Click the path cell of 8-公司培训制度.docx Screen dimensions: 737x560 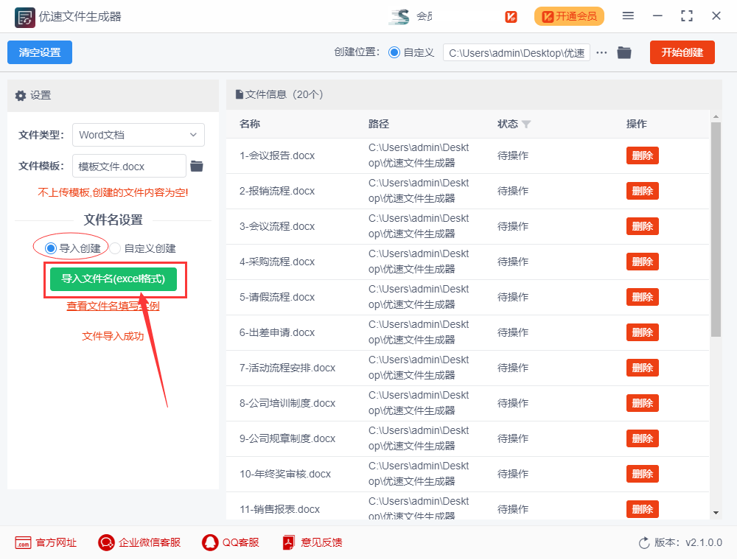pyautogui.click(x=419, y=402)
